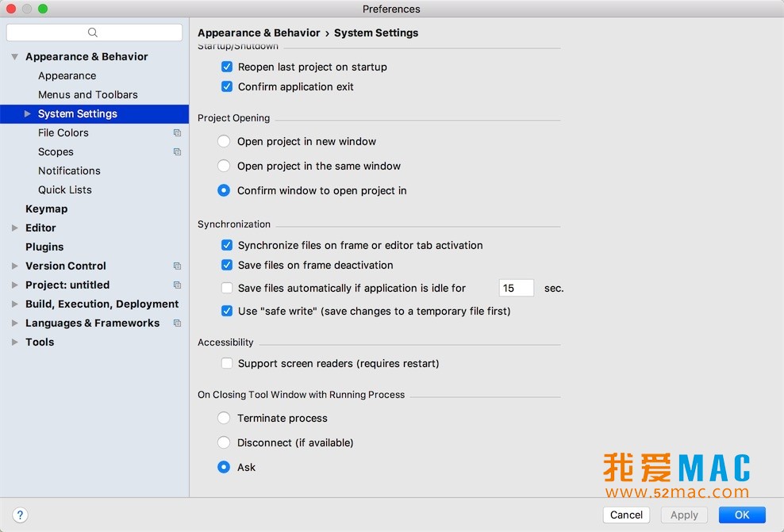Select Terminate process radio option
This screenshot has width=784, height=532.
[x=224, y=418]
